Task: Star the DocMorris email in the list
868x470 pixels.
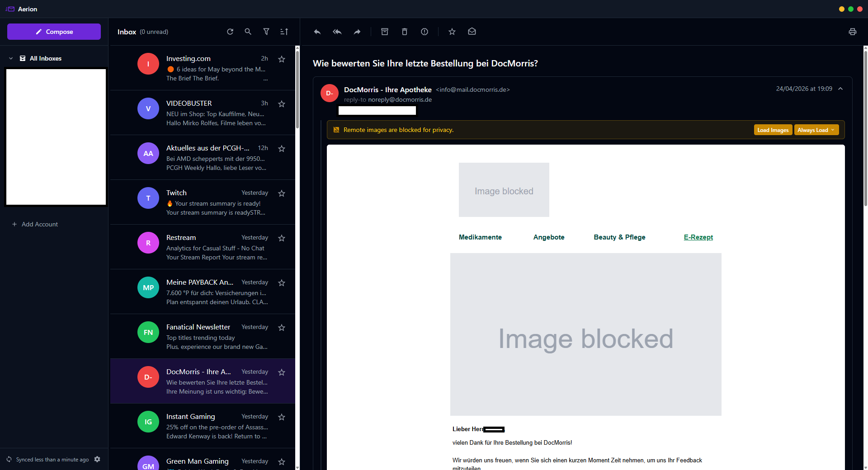Action: [282, 372]
